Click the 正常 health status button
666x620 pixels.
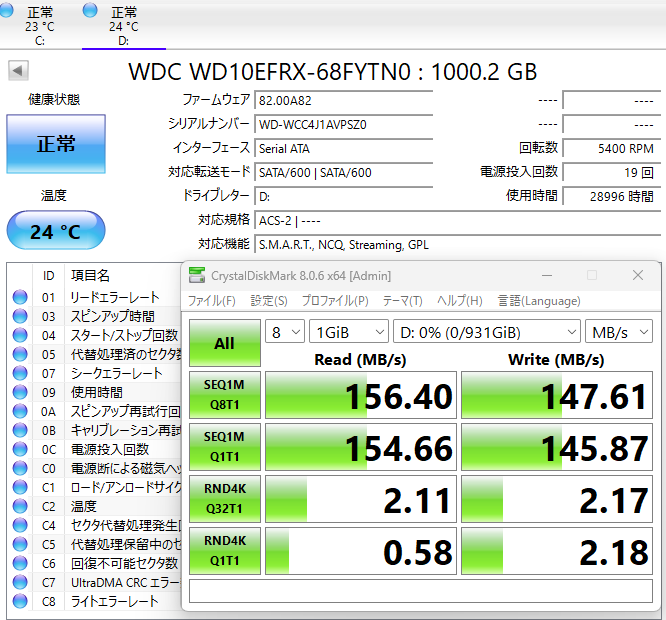pos(56,144)
